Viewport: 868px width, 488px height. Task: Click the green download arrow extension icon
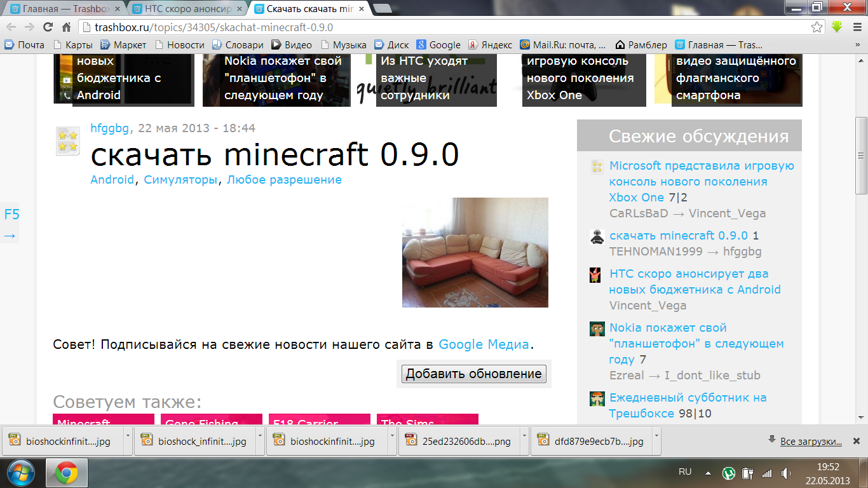[837, 27]
